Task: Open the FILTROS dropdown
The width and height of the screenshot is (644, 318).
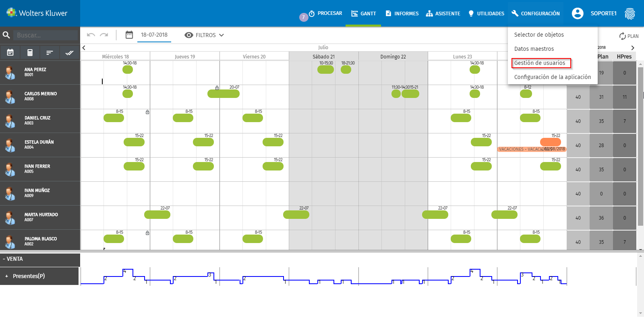Action: [x=204, y=35]
